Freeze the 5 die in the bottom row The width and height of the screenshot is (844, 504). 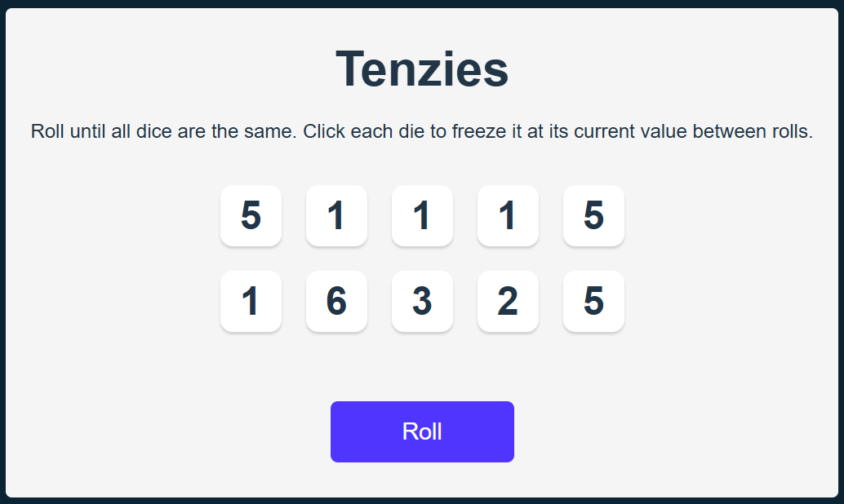pos(593,301)
